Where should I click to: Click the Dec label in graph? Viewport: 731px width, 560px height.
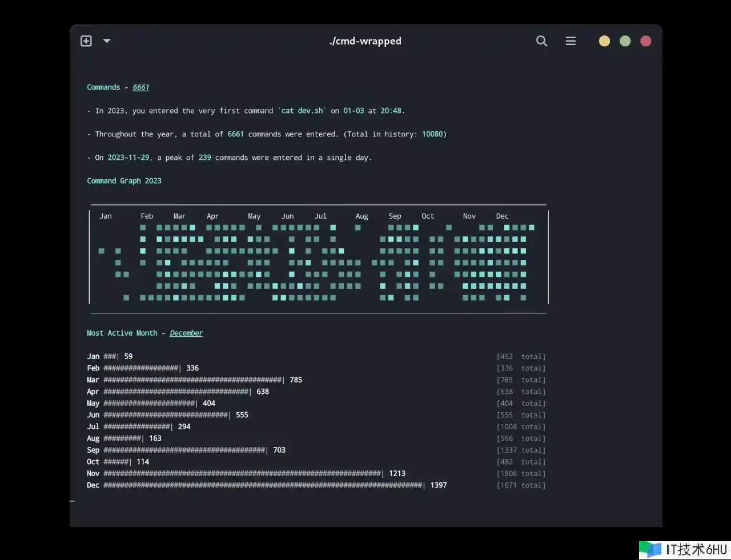click(x=502, y=216)
